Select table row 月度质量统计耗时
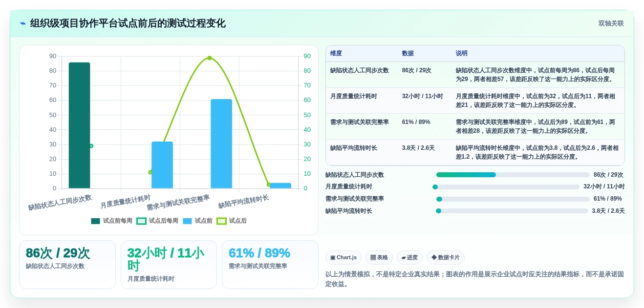This screenshot has height=308, width=644. [x=475, y=101]
